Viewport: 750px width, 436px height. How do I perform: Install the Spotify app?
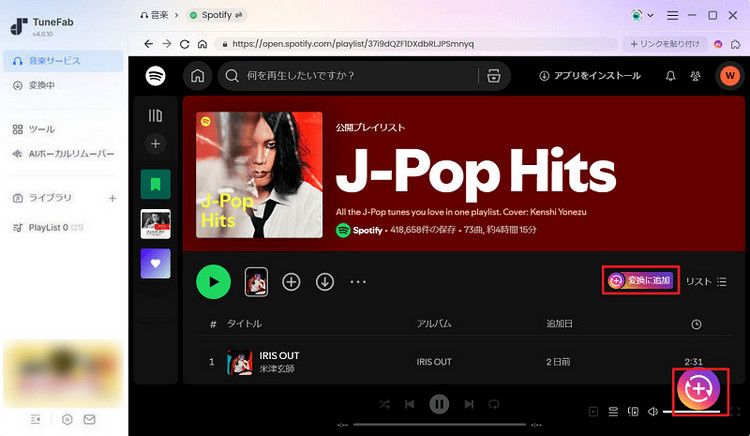pyautogui.click(x=589, y=76)
